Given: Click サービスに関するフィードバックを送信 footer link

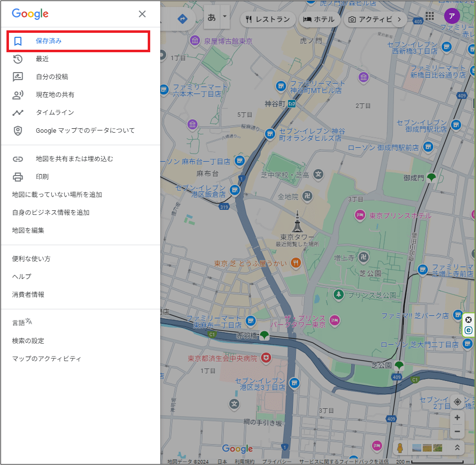Looking at the screenshot, I should (x=344, y=462).
